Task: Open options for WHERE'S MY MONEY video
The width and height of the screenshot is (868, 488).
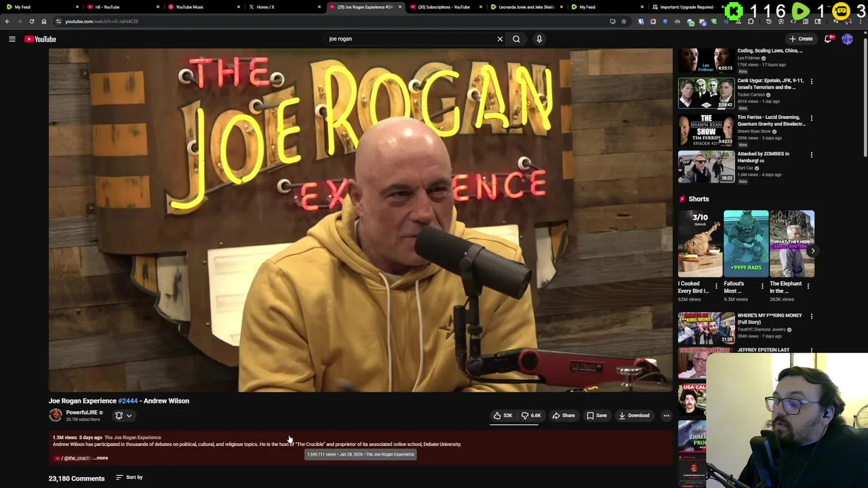Action: pos(811,316)
